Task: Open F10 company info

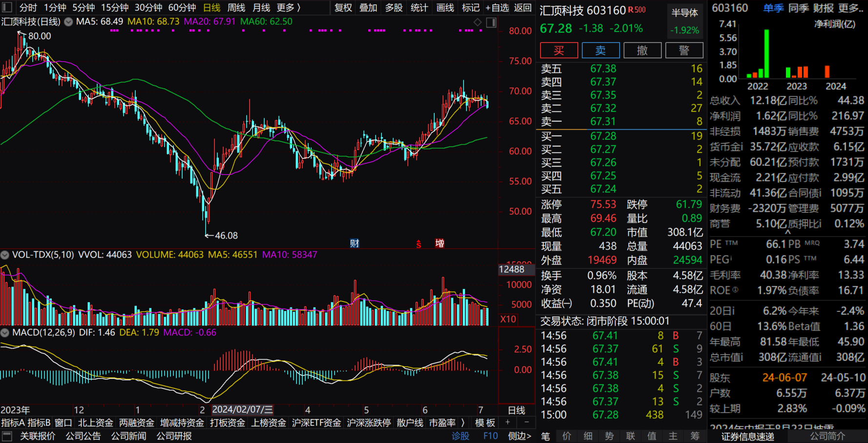Action: coord(490,436)
